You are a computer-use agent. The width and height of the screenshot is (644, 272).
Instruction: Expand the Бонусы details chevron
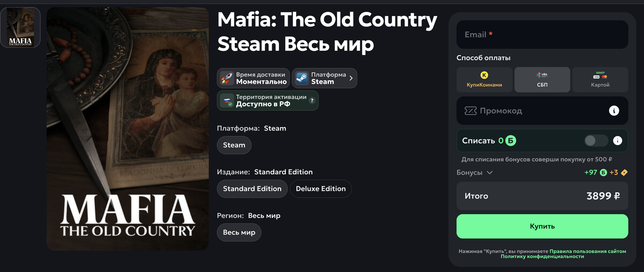(x=490, y=173)
